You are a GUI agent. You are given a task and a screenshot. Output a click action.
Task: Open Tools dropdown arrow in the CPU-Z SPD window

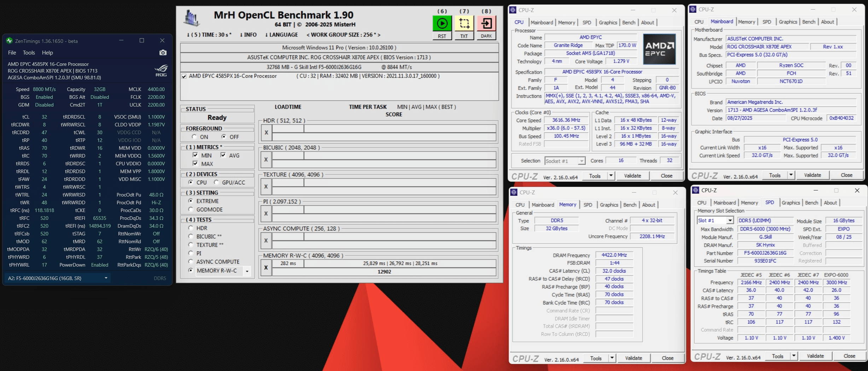794,356
